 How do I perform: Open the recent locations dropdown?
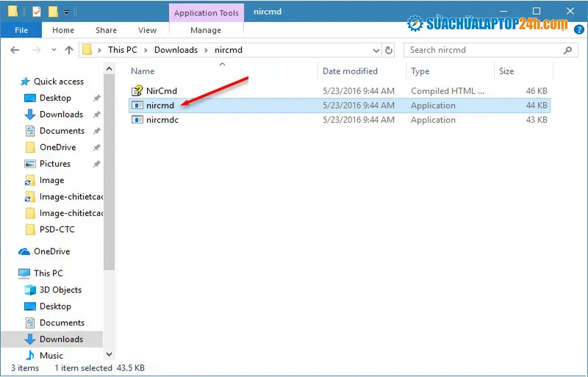pyautogui.click(x=54, y=50)
